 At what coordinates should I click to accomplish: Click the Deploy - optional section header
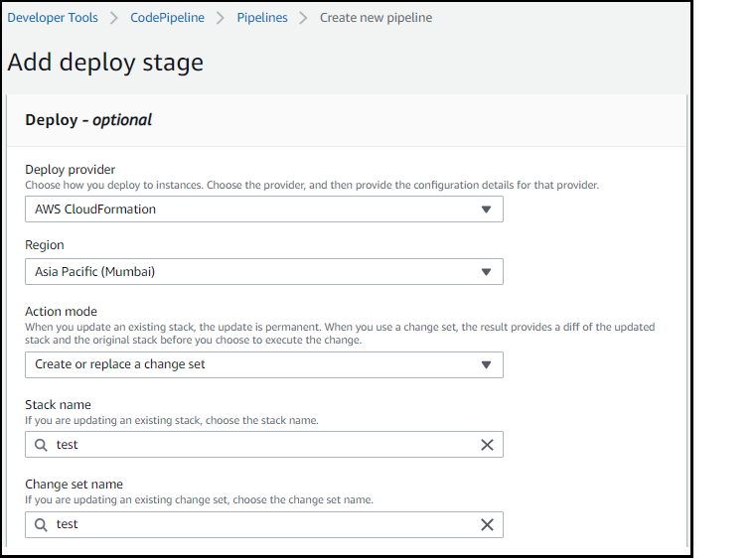pyautogui.click(x=88, y=120)
